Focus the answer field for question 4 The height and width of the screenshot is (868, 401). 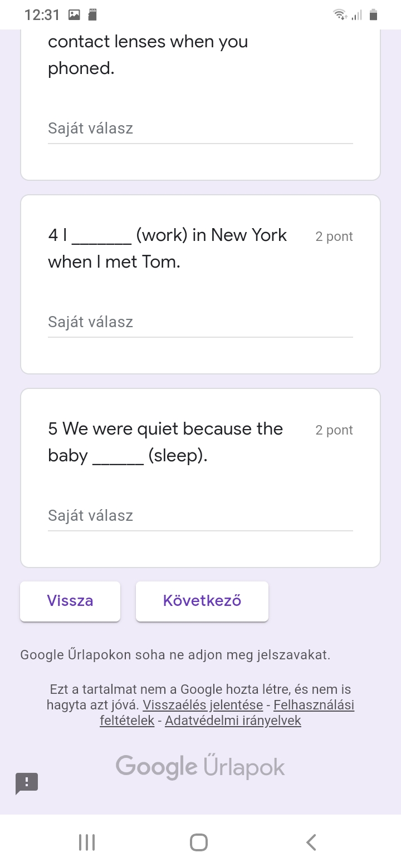point(200,322)
